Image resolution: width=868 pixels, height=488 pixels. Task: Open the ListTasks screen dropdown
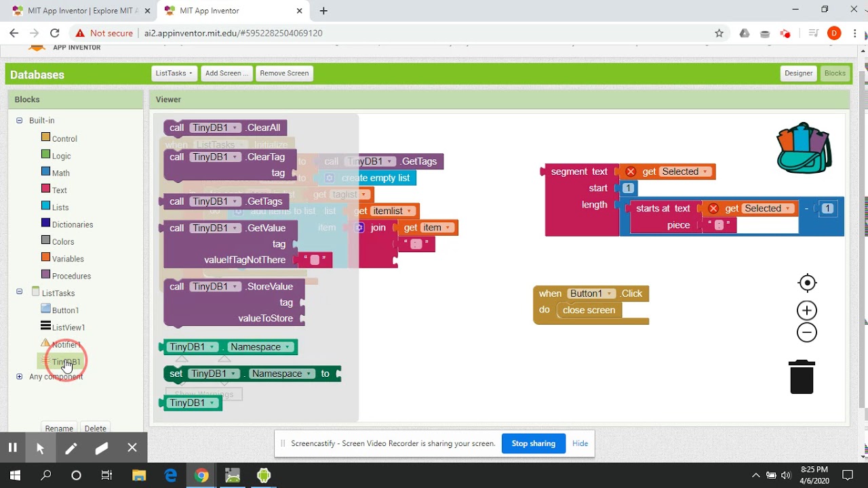(x=174, y=73)
